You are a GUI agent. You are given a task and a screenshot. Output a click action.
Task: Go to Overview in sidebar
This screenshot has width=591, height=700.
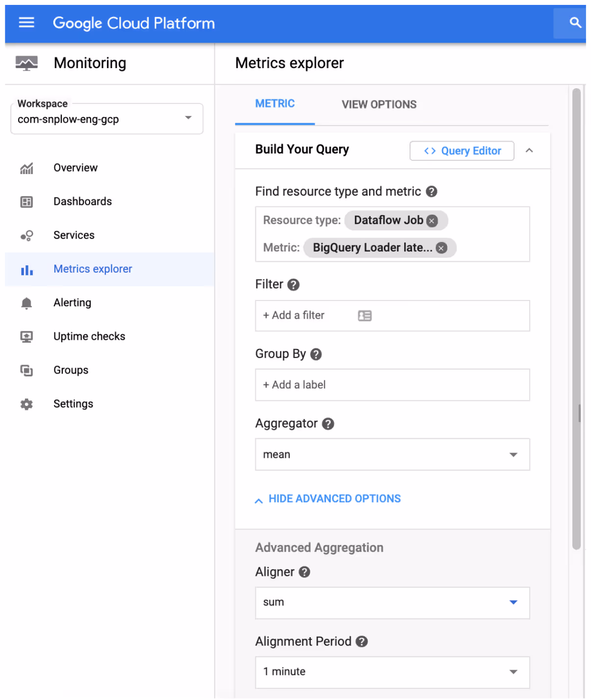click(109, 168)
